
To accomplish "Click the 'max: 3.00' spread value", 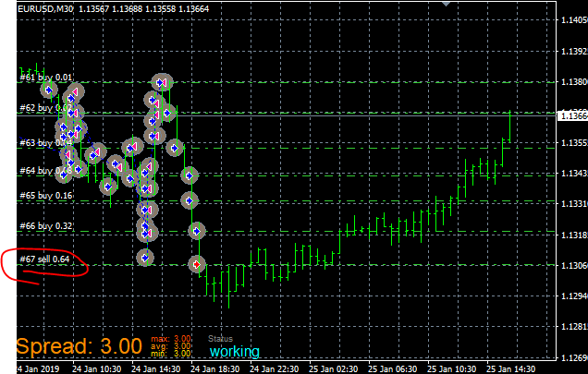I will tap(171, 339).
